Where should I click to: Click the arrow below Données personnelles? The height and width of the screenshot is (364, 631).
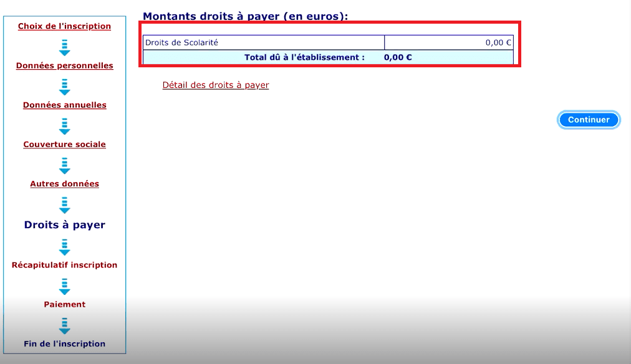(64, 85)
